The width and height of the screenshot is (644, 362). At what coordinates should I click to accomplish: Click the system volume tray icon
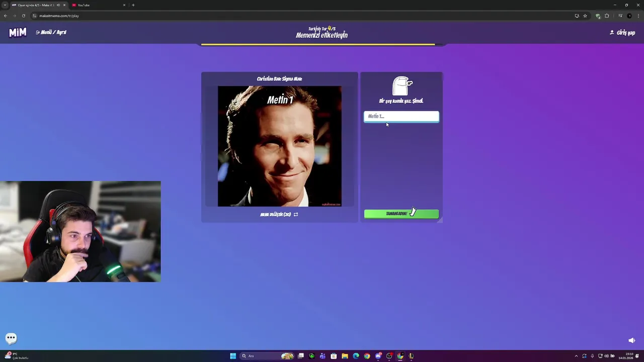[x=606, y=356]
